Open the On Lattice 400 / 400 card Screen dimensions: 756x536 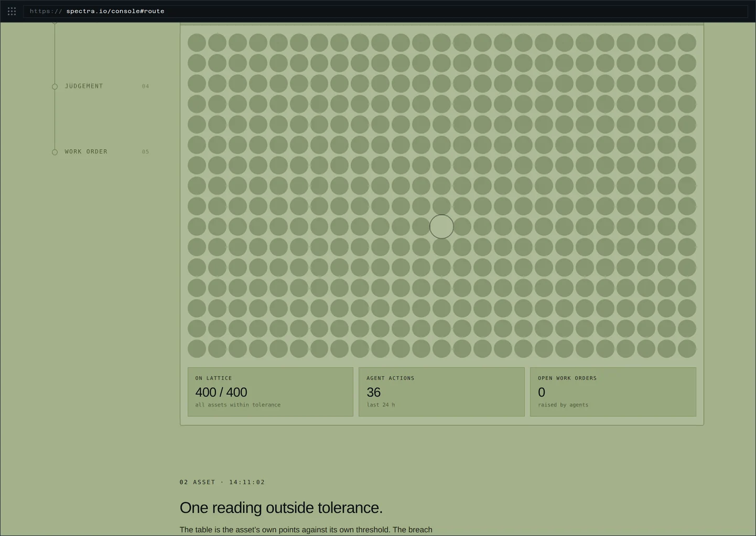[x=271, y=392]
